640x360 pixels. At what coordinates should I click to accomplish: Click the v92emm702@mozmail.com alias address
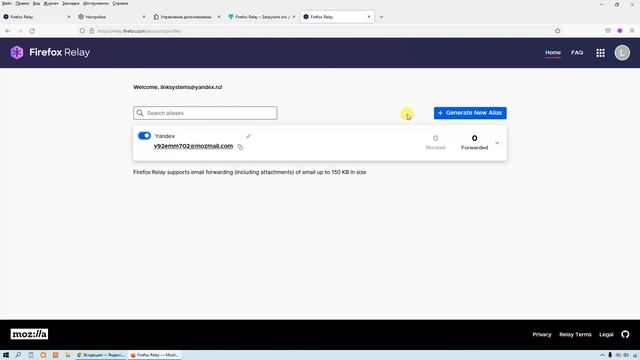(x=193, y=146)
